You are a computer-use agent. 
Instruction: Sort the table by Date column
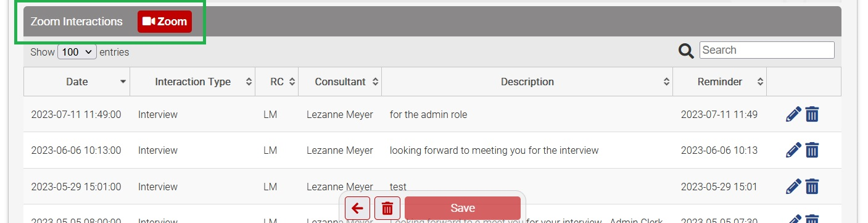pos(77,82)
